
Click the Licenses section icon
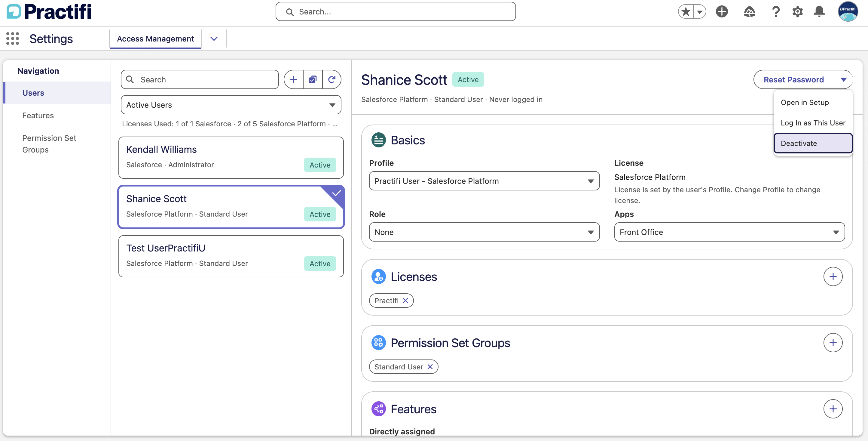pyautogui.click(x=378, y=276)
